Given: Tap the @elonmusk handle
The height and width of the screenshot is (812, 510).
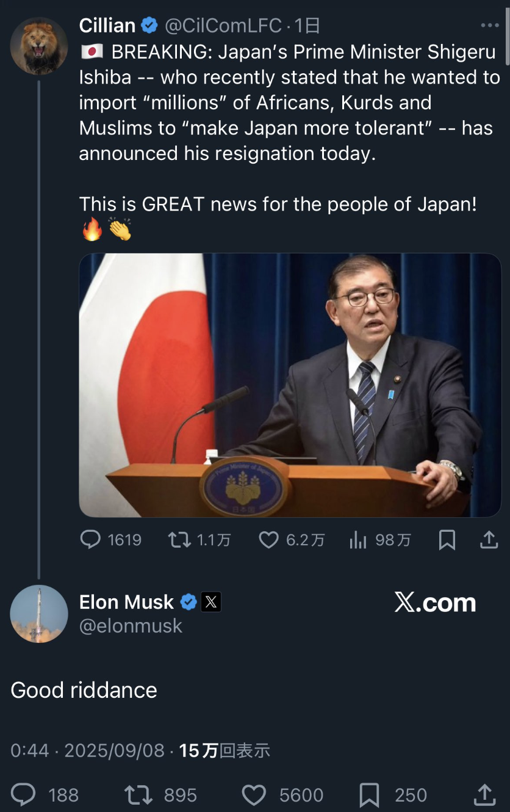Looking at the screenshot, I should point(131,626).
